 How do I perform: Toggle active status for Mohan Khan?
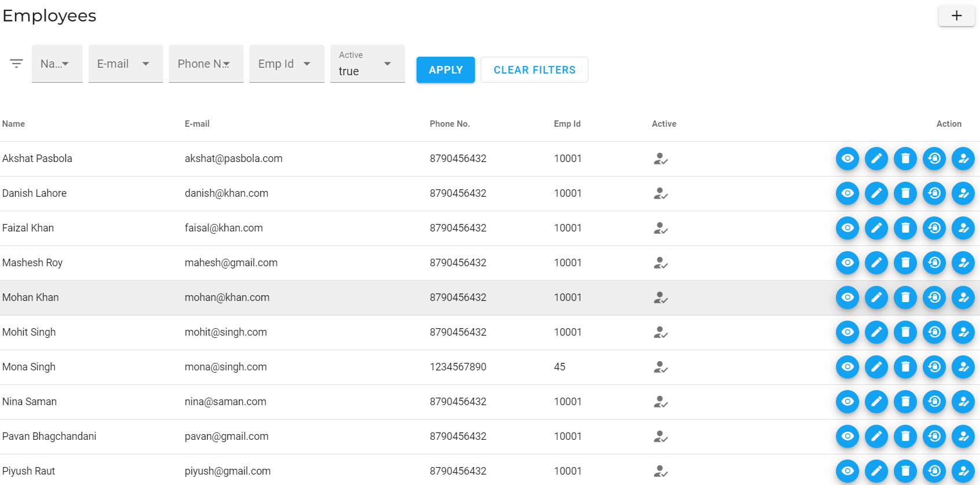pos(963,297)
